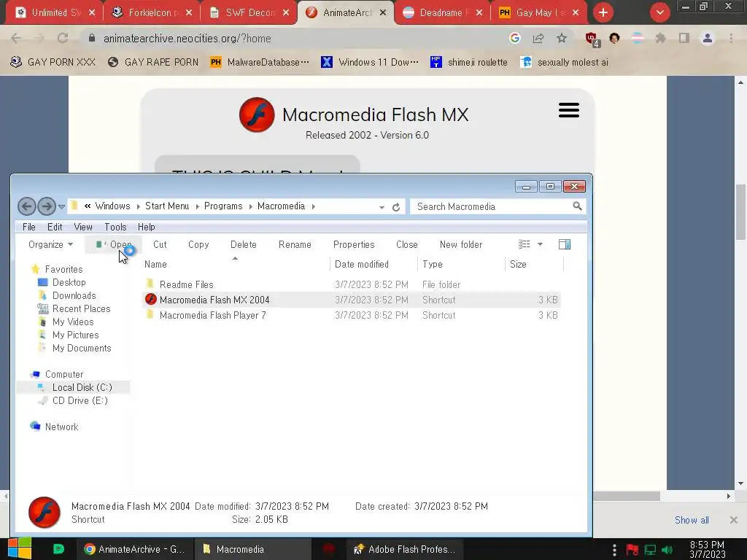
Task: Click the Open toolbar button
Action: 113,244
